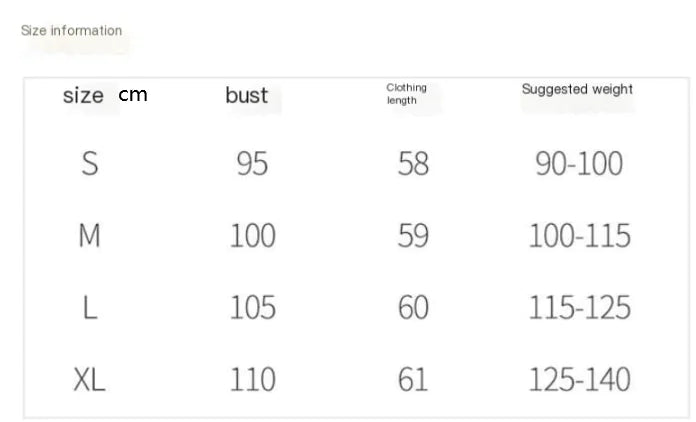Image resolution: width=696 pixels, height=422 pixels.
Task: Click bust value 100 in the M row
Action: tap(252, 236)
